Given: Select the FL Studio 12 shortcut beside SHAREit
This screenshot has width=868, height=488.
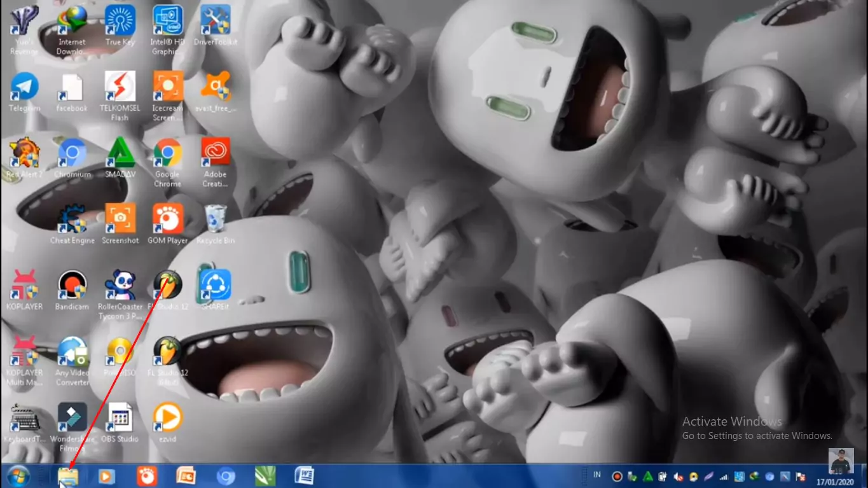Looking at the screenshot, I should point(168,291).
